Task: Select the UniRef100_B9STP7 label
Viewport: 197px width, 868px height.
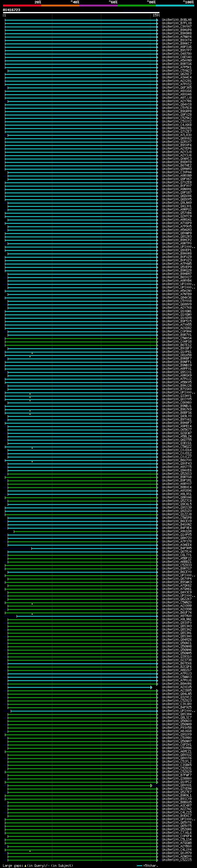Action: [177, 50]
